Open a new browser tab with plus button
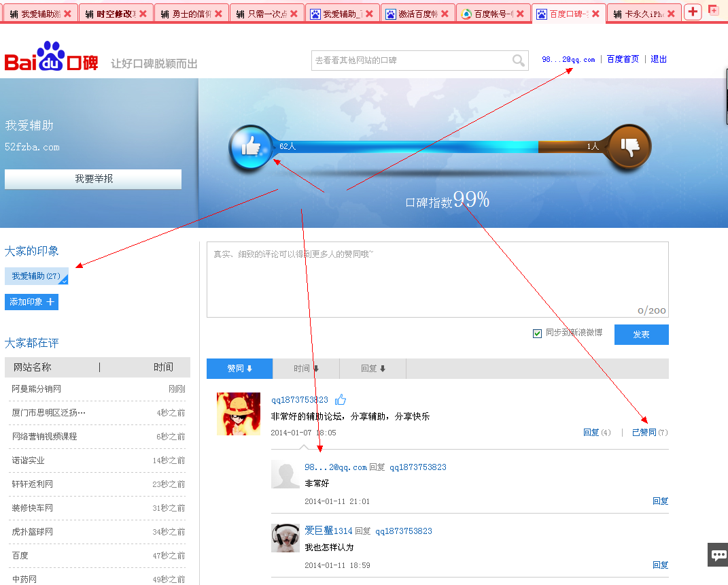This screenshot has width=728, height=585. coord(692,12)
